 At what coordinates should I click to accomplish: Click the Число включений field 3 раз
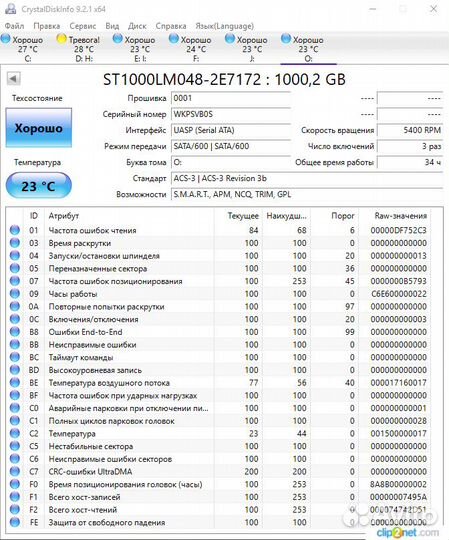click(x=410, y=146)
